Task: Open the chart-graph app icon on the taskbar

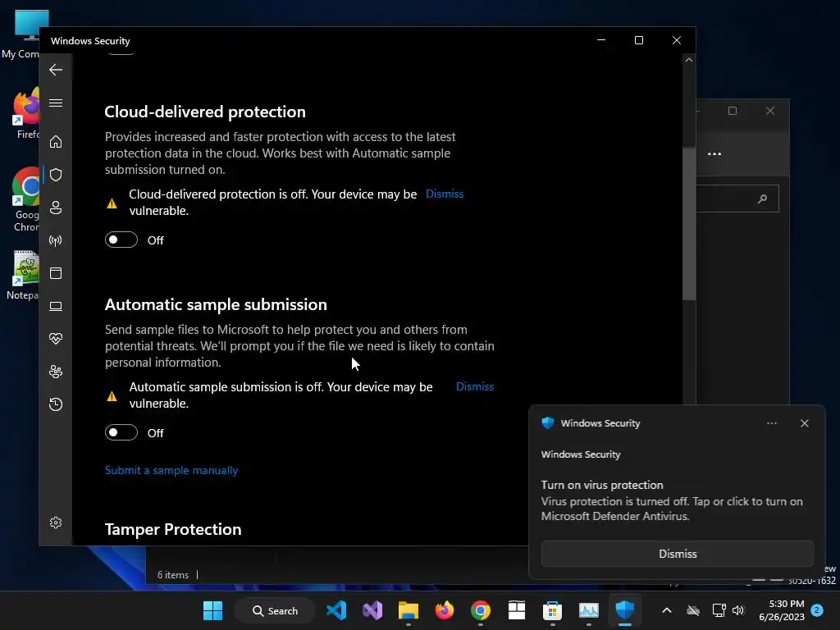Action: tap(588, 610)
